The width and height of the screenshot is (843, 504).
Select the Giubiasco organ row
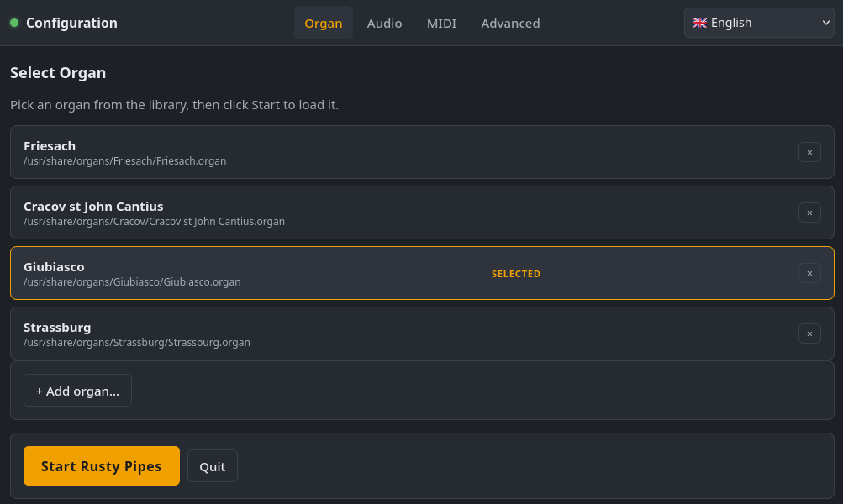pos(422,273)
